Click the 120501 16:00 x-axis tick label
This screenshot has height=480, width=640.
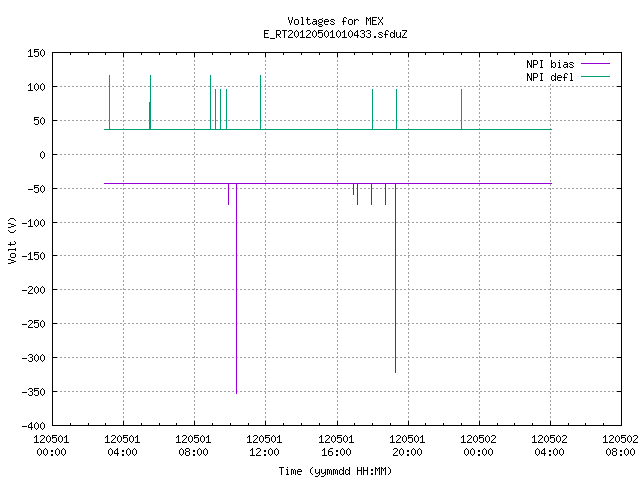336,446
